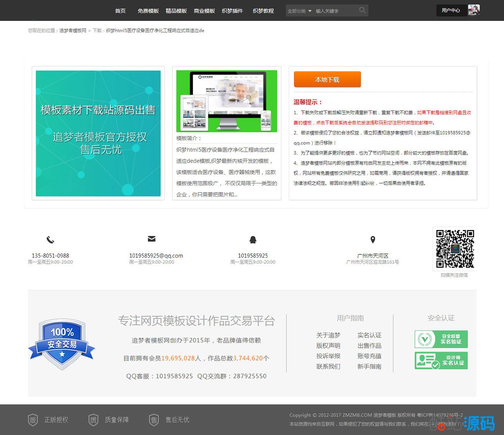The height and width of the screenshot is (435, 504).
Task: Click the phone contact icon
Action: pos(50,240)
